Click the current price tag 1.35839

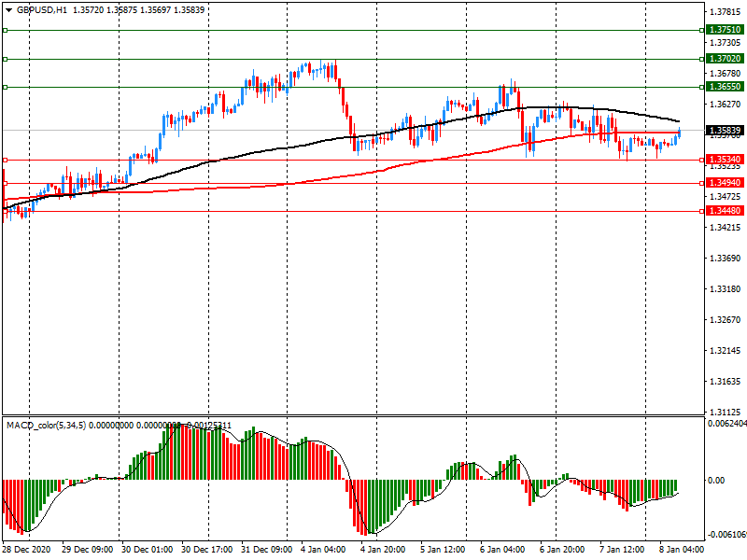tap(725, 131)
